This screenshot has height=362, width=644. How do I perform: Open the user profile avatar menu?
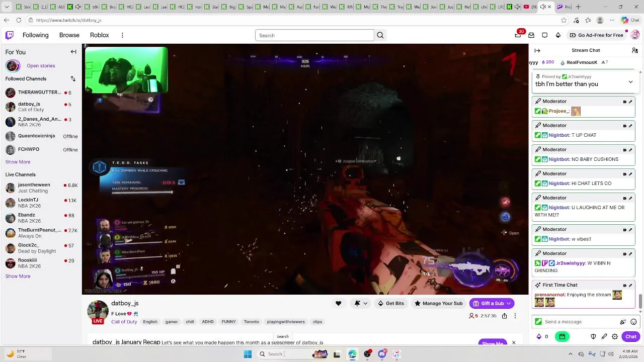tap(635, 35)
